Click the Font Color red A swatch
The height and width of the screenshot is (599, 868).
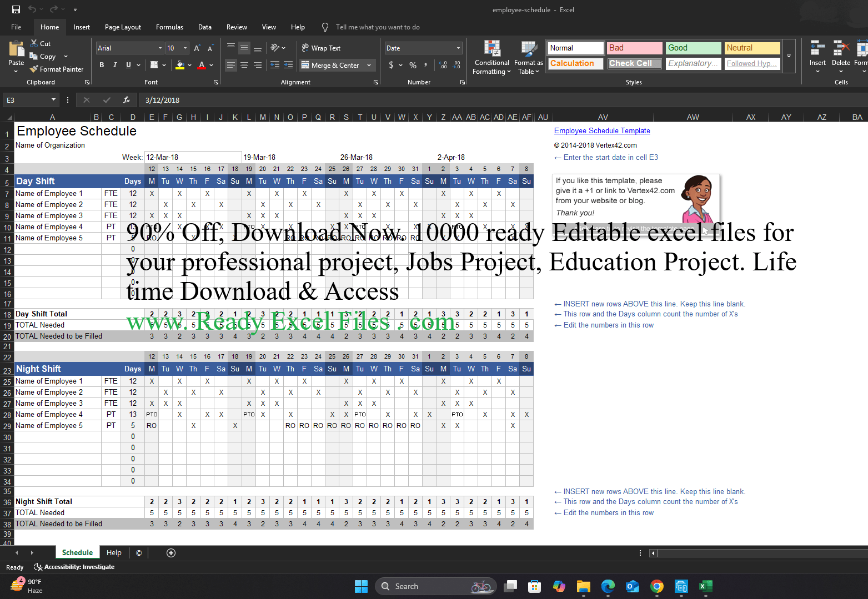pos(202,65)
